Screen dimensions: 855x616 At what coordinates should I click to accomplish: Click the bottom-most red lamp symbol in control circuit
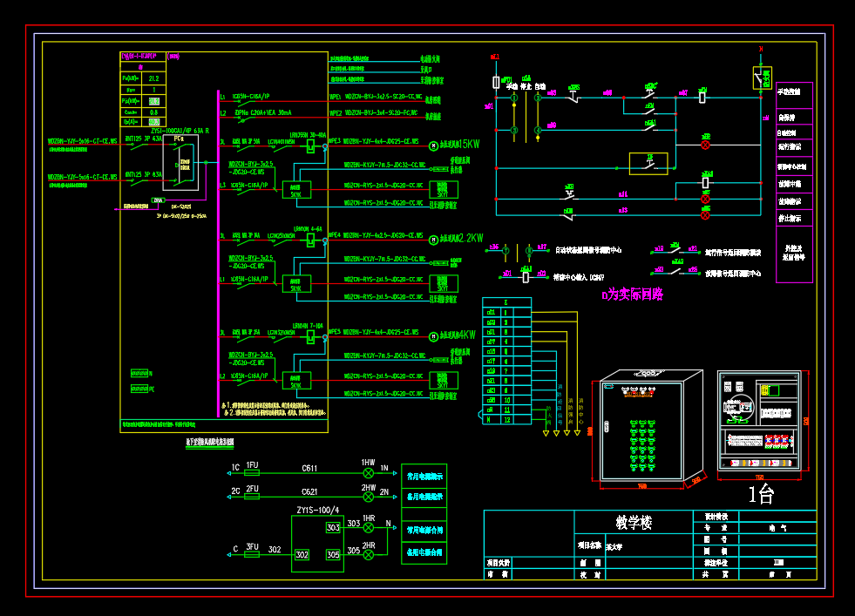(706, 215)
